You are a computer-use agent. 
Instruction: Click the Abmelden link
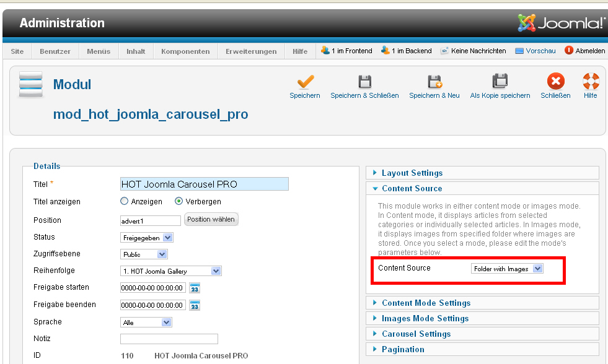coord(590,51)
